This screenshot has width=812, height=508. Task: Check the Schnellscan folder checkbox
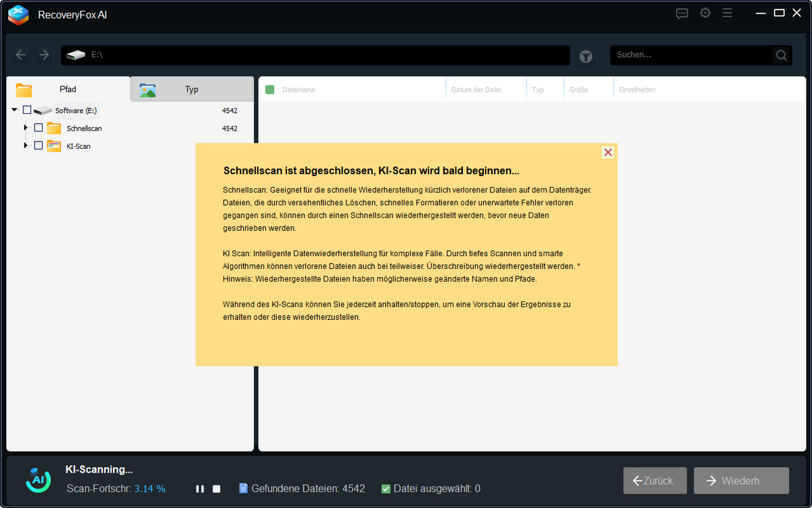pyautogui.click(x=38, y=127)
